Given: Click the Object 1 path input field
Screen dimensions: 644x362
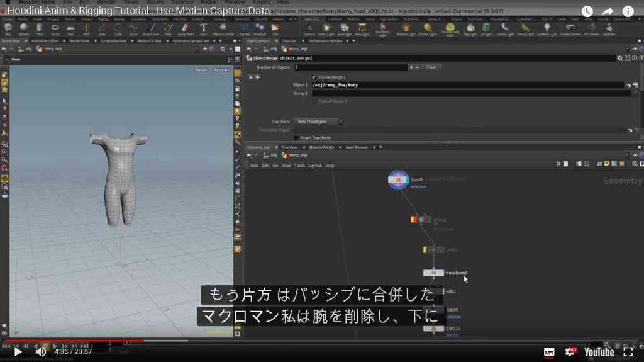Looking at the screenshot, I should point(467,85).
